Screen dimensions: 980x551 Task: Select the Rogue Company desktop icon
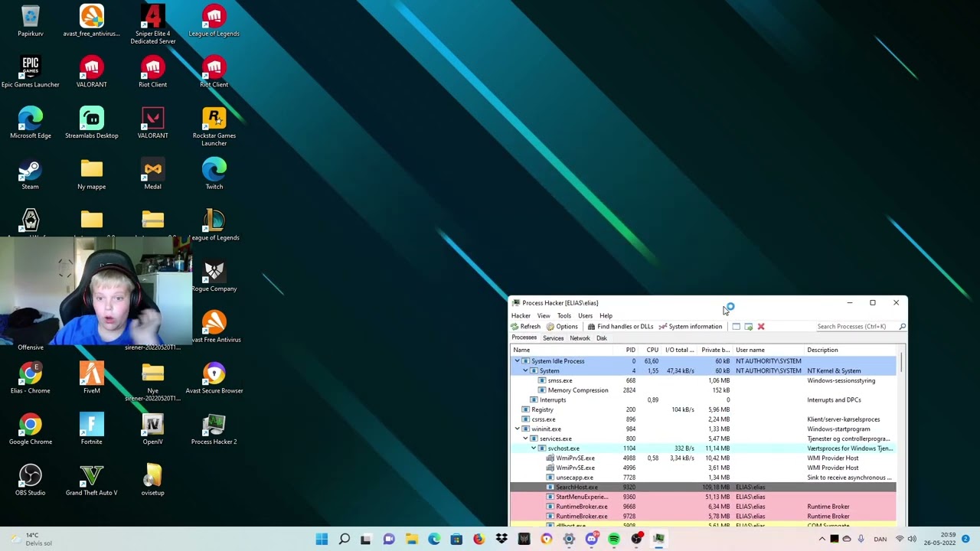pos(214,276)
